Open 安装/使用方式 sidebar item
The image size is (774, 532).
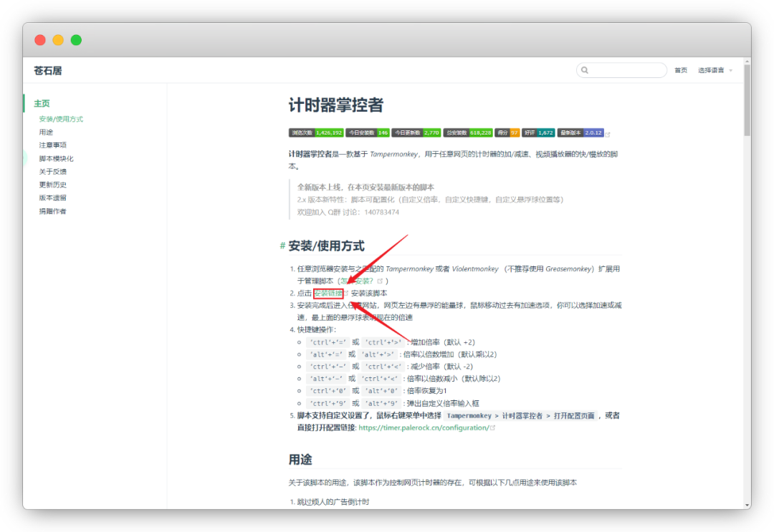[x=61, y=119]
